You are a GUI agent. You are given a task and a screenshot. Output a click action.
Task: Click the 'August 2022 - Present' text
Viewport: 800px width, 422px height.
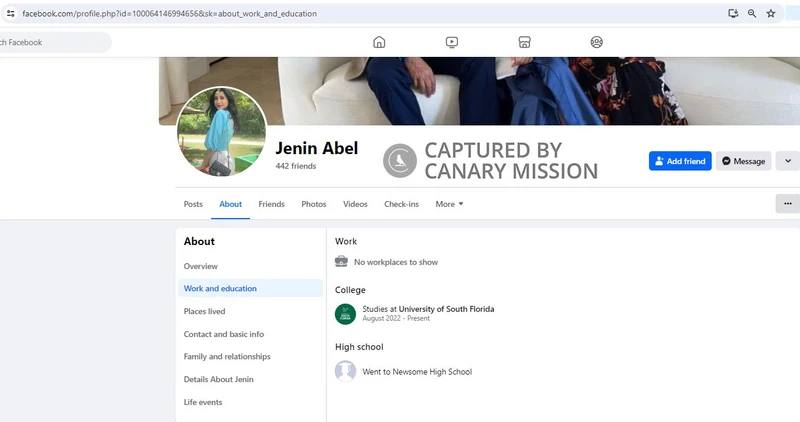[396, 318]
